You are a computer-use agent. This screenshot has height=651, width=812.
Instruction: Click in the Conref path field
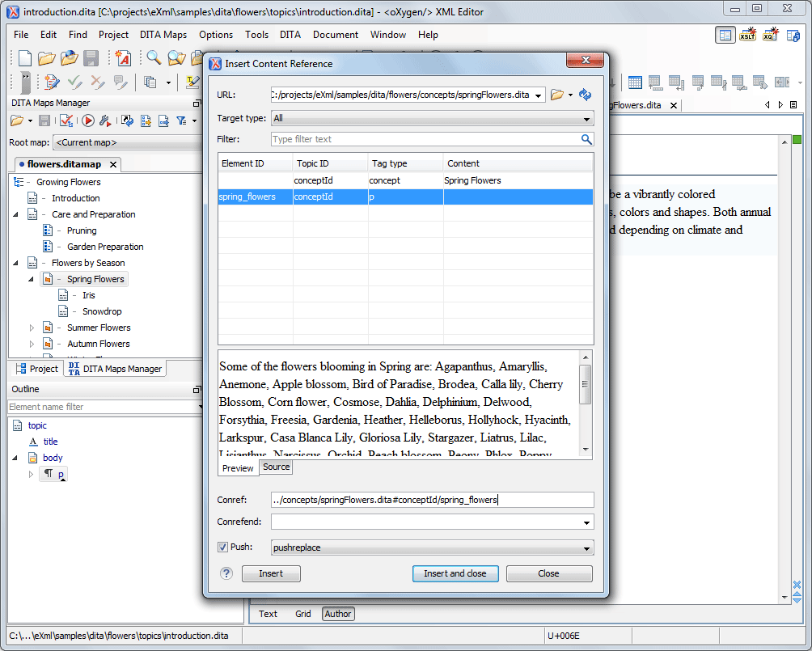(x=432, y=500)
